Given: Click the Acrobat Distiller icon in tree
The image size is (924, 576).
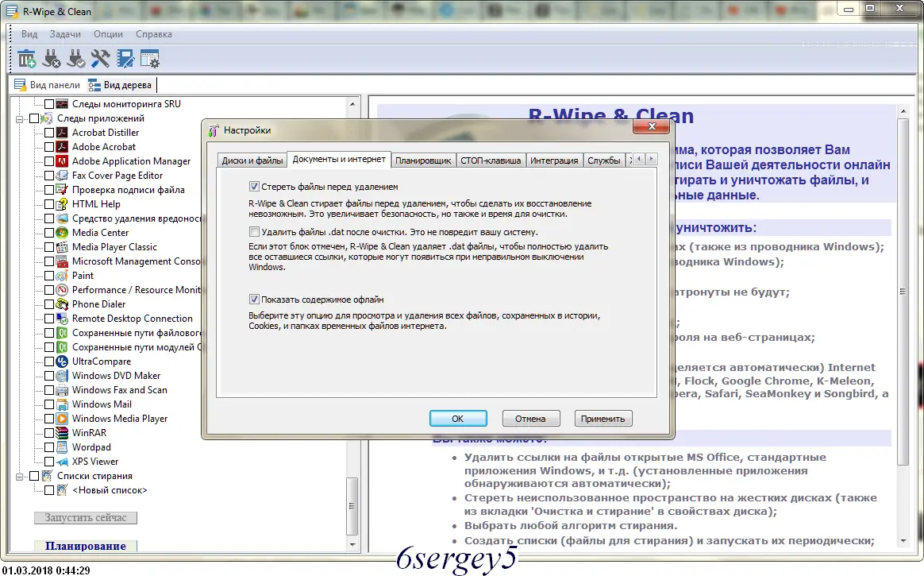Looking at the screenshot, I should [x=62, y=133].
